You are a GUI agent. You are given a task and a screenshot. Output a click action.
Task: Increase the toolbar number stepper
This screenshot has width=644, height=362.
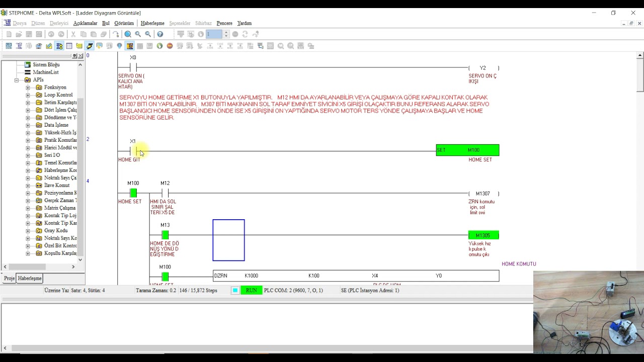click(226, 32)
